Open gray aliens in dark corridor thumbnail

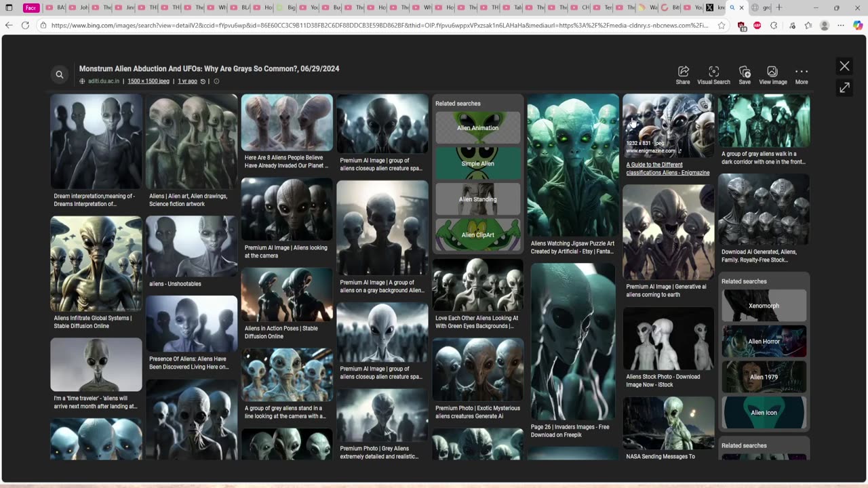[x=764, y=121]
